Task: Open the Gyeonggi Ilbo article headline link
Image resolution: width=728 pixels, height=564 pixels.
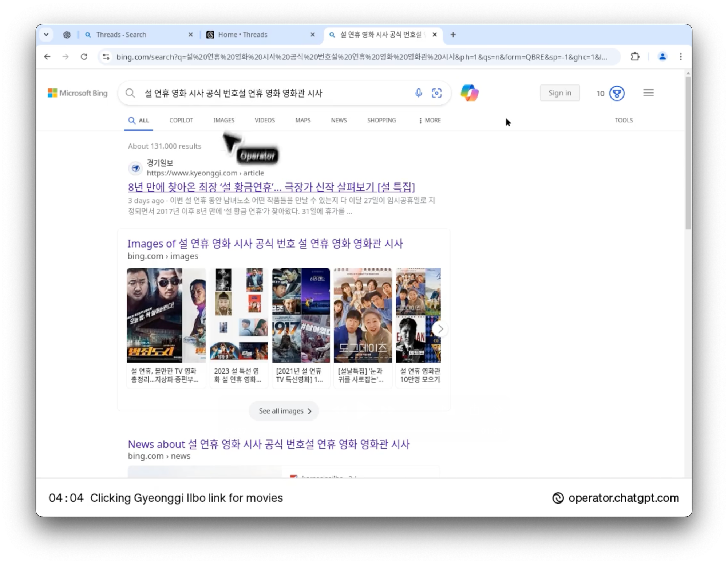Action: pyautogui.click(x=271, y=187)
